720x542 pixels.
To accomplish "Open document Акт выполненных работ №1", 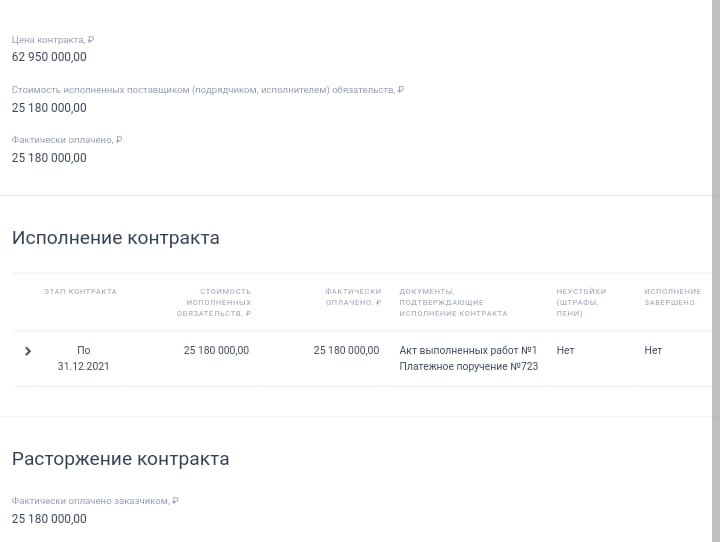I will click(x=468, y=350).
